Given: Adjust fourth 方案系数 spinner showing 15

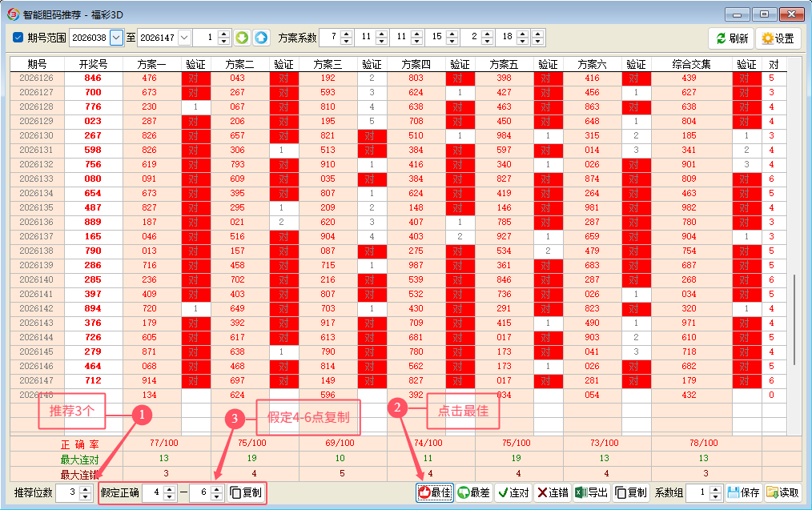Looking at the screenshot, I should 452,38.
